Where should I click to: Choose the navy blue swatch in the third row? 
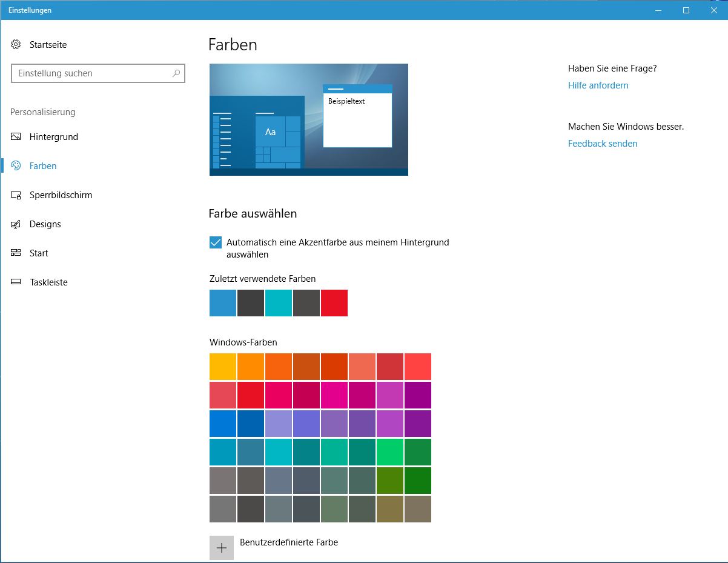tap(251, 424)
